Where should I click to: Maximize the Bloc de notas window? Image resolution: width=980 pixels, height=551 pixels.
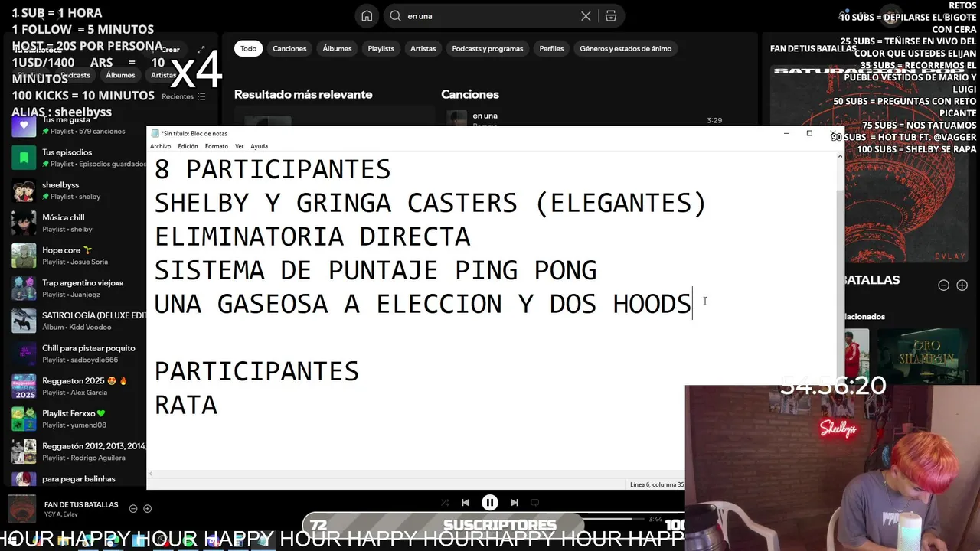pos(809,133)
